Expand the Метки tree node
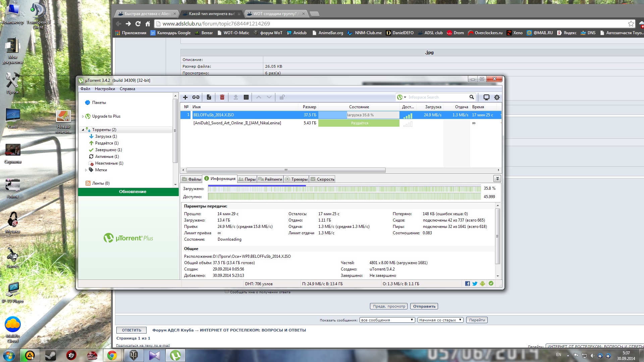This screenshot has height=362, width=644. (x=86, y=170)
